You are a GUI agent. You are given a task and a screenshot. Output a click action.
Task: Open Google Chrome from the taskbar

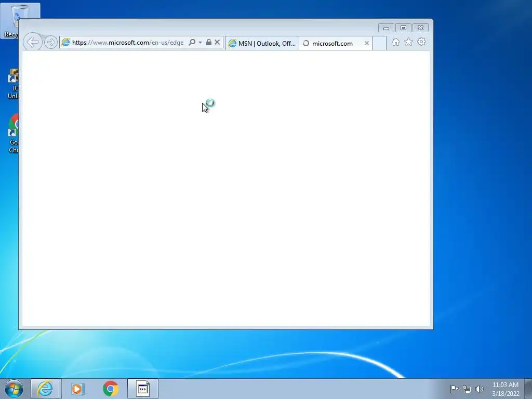click(x=110, y=389)
